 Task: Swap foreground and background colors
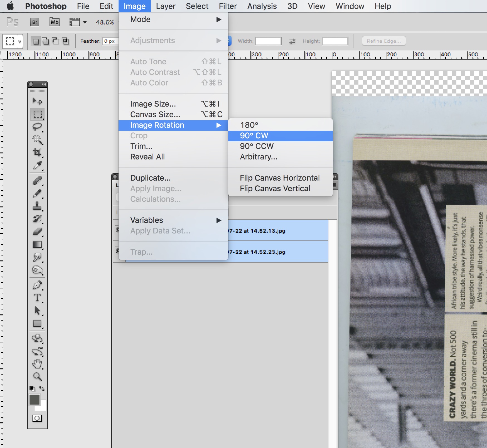42,388
